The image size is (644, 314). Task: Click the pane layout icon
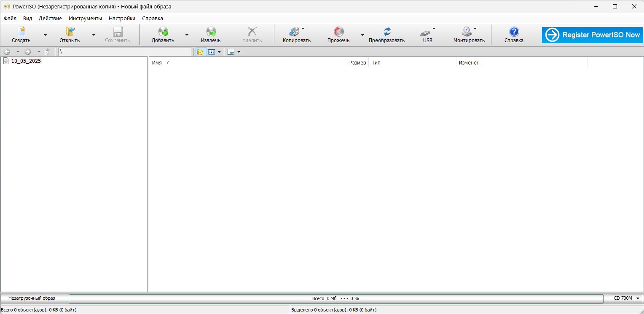(231, 52)
